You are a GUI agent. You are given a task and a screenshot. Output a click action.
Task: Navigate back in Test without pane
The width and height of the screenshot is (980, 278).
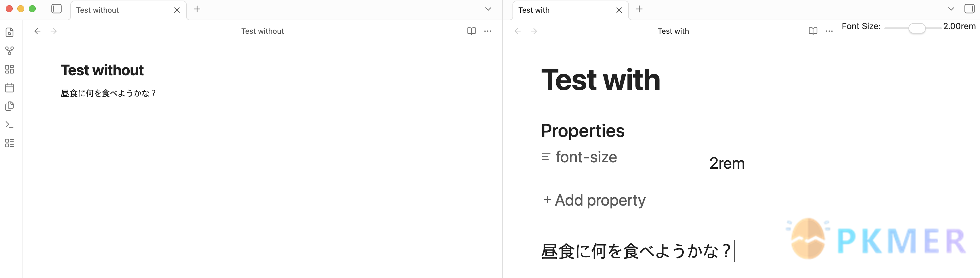[37, 31]
